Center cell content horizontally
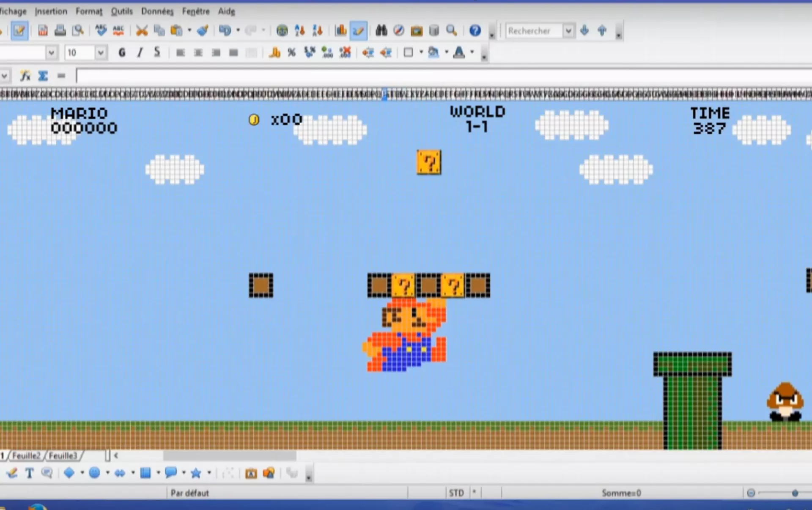Screen dimensions: 812x510 pos(198,52)
